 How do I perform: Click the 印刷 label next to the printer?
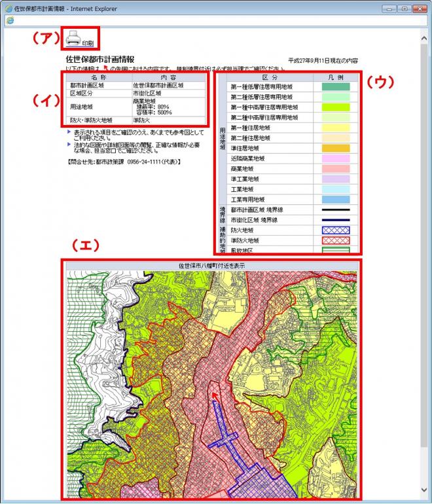[x=88, y=43]
